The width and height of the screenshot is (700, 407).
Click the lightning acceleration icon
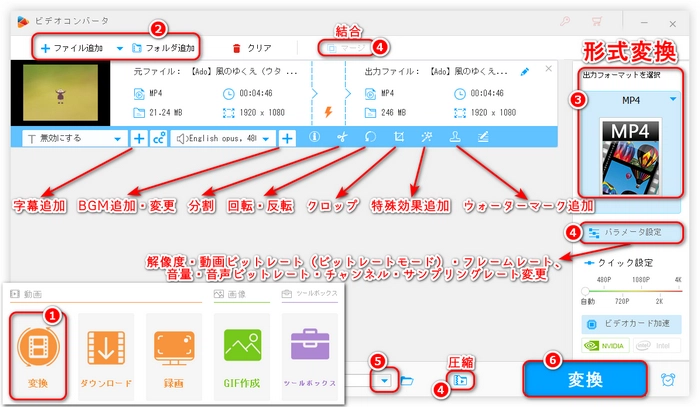click(x=328, y=112)
